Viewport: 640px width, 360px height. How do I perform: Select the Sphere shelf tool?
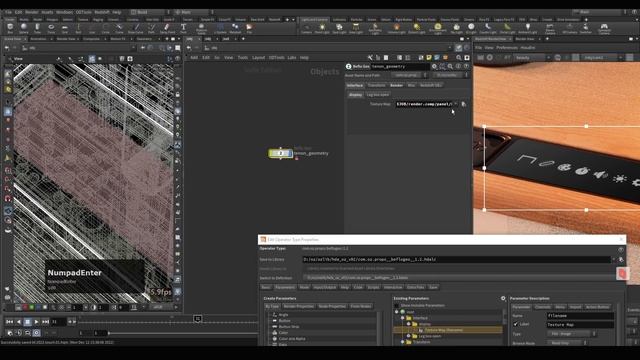click(x=24, y=28)
